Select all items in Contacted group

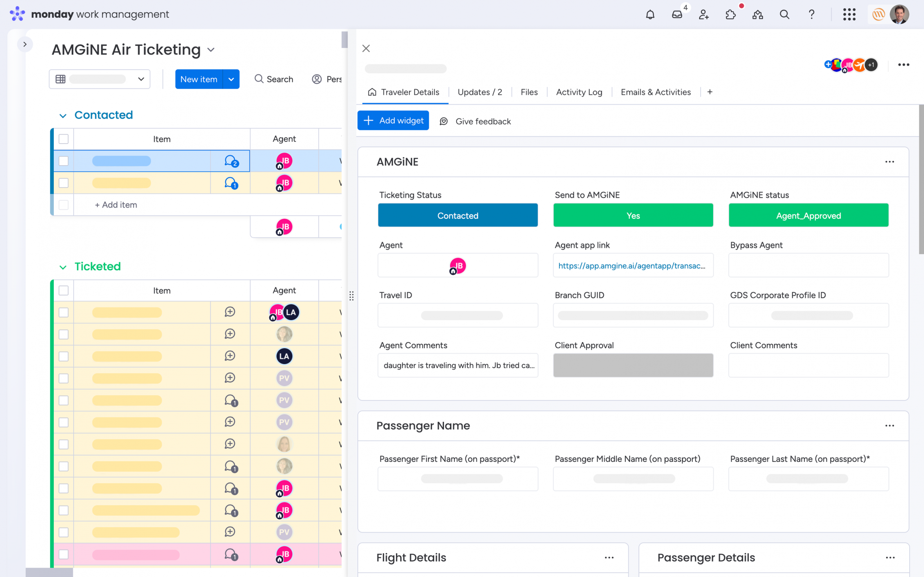[64, 139]
